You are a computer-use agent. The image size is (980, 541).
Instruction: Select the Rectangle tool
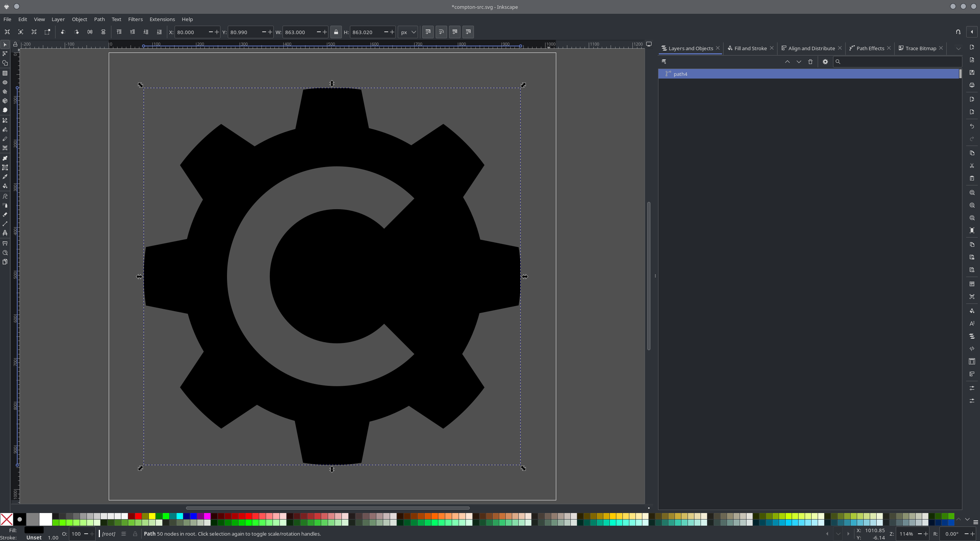[x=5, y=73]
